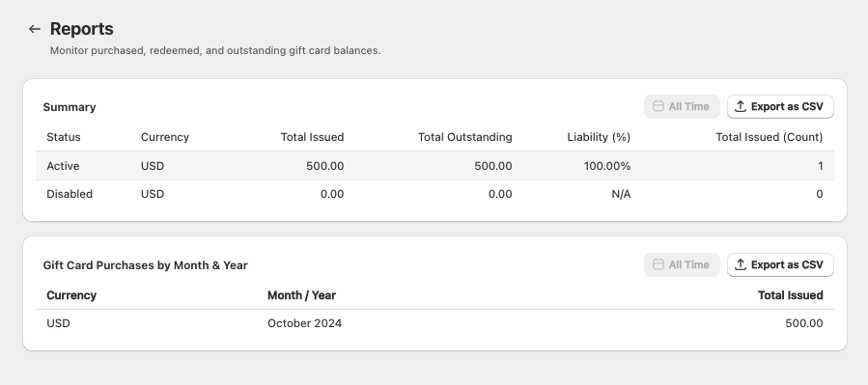Click the count 0 in Disabled row
The image size is (868, 385).
(820, 194)
